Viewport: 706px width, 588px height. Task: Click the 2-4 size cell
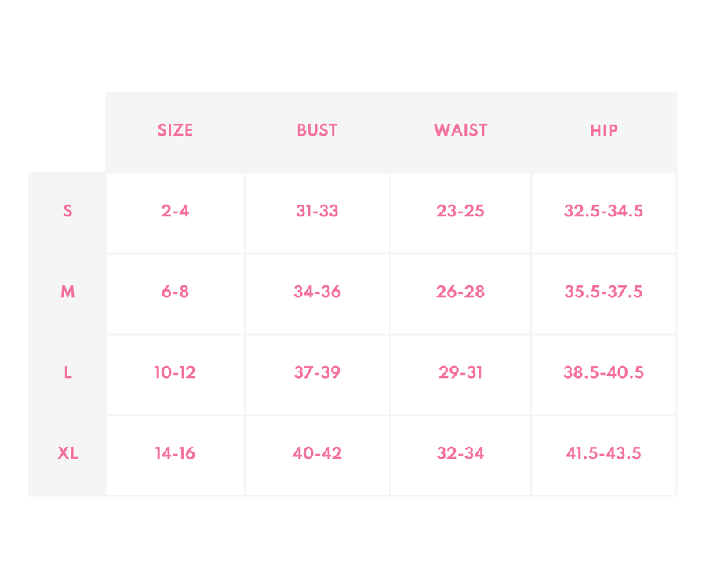(x=175, y=211)
